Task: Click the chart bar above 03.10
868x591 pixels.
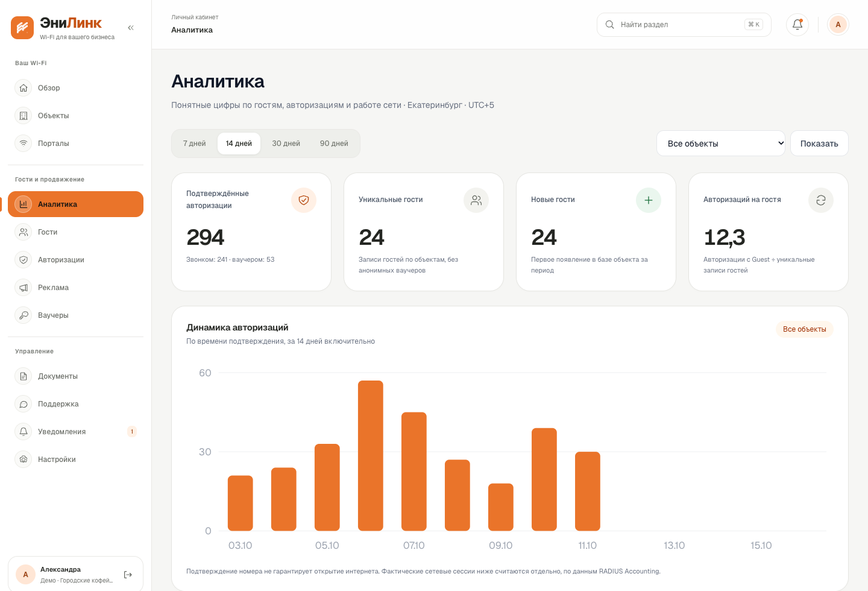Action: point(241,503)
